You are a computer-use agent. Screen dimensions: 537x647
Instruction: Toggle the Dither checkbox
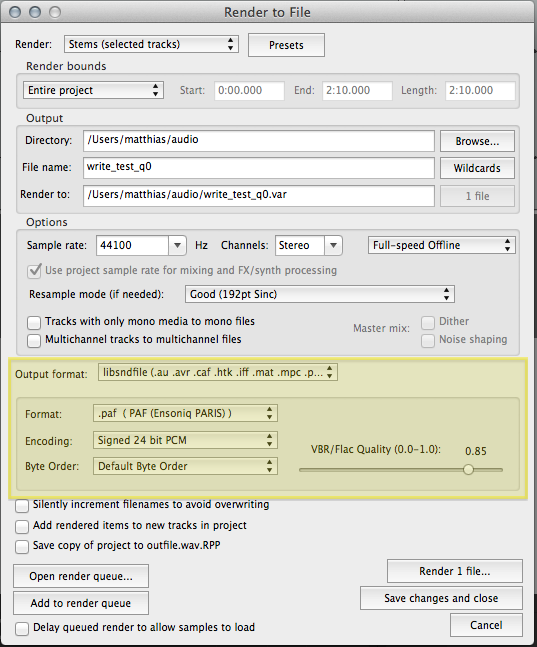428,322
